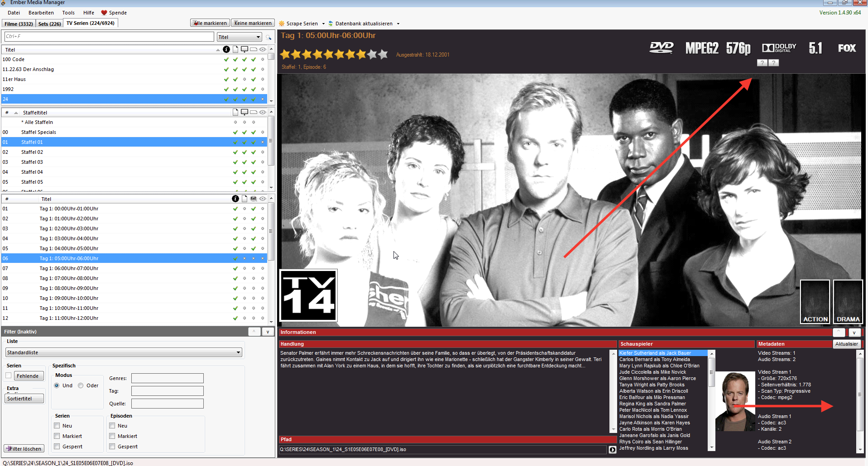Click the fanart monitor icon in show list header
Viewport: 868px width, 466px height.
[245, 49]
